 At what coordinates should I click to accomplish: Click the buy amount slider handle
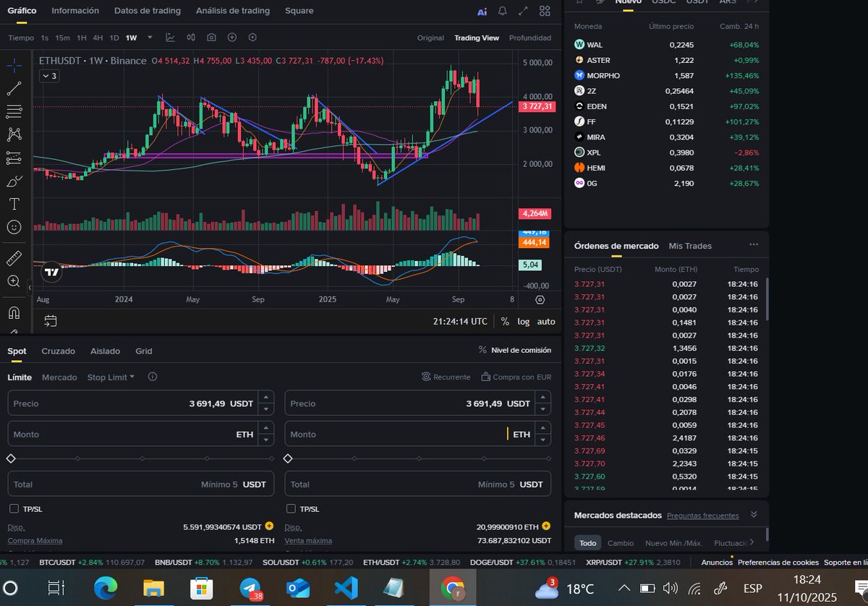(11, 458)
